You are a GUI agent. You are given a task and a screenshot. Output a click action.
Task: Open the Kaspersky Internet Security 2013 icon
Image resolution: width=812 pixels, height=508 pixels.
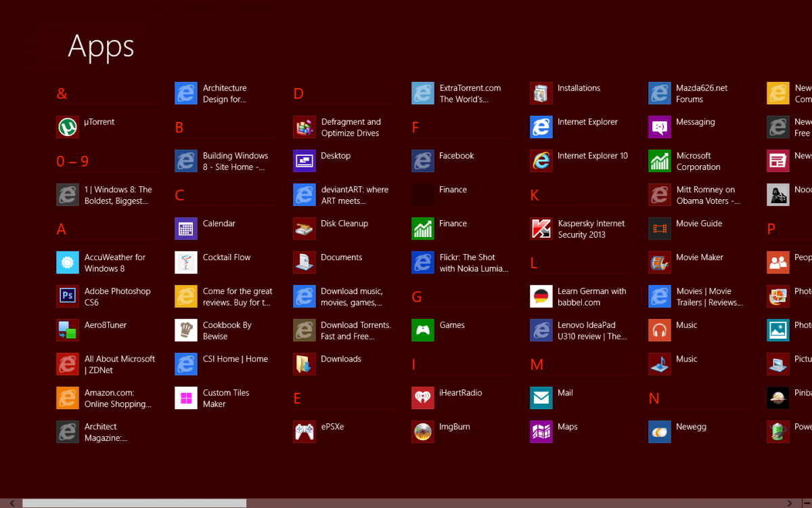pos(541,229)
